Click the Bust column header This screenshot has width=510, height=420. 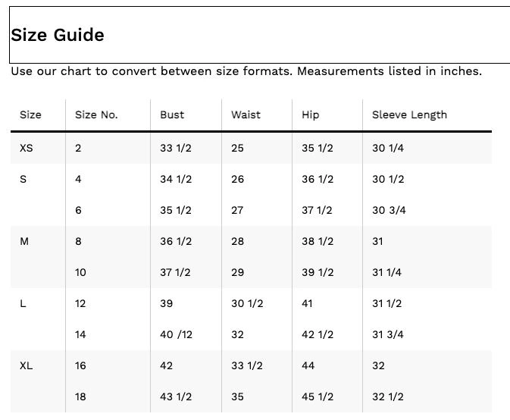(x=172, y=115)
